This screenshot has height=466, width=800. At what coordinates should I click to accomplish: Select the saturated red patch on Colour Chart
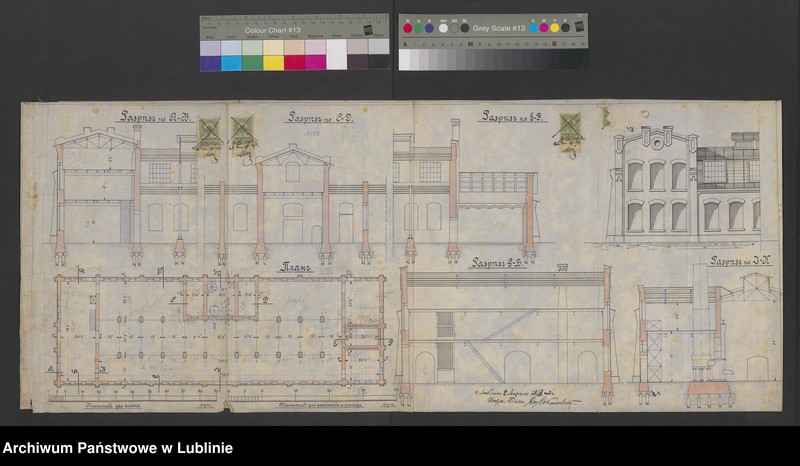[x=294, y=63]
